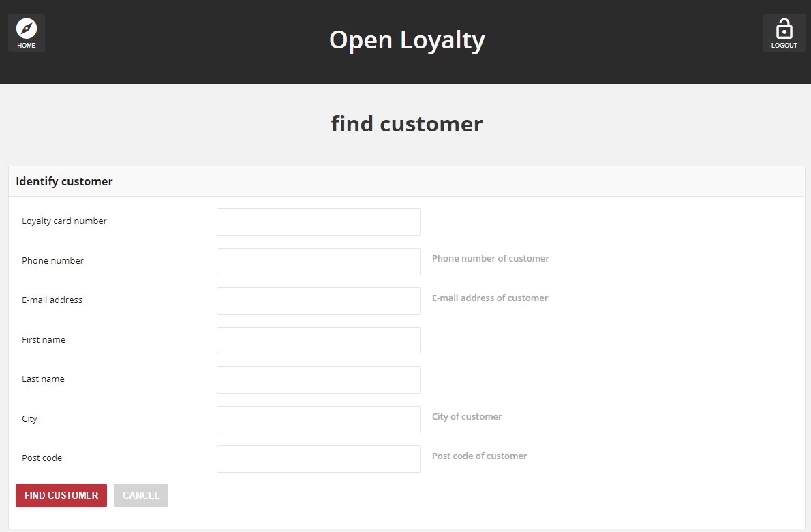Click the "Loyalty card number" label

64,221
